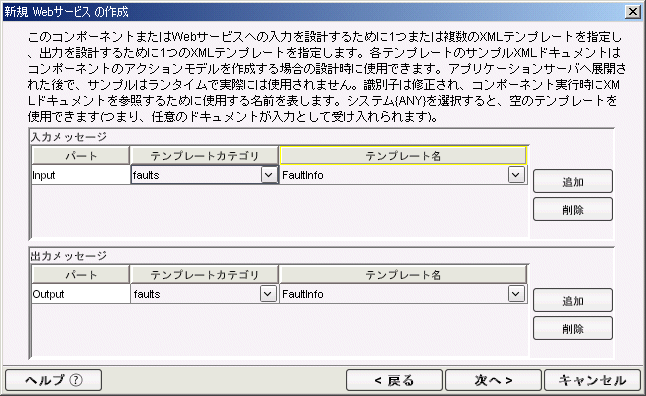Open the input message template category dropdown arrow
This screenshot has height=396, width=646.
coord(269,175)
